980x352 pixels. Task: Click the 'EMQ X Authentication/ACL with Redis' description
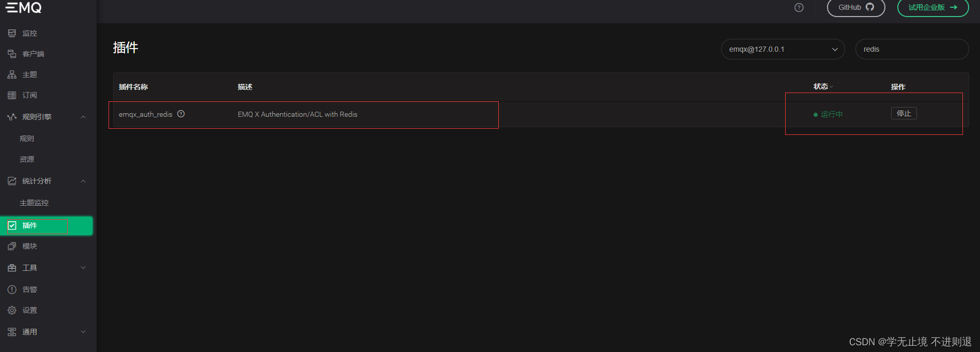297,114
